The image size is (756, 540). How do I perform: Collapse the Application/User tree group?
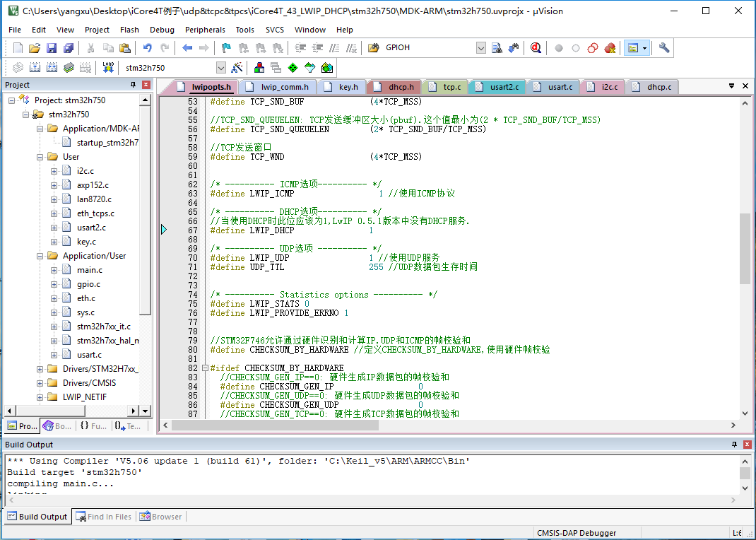(40, 256)
